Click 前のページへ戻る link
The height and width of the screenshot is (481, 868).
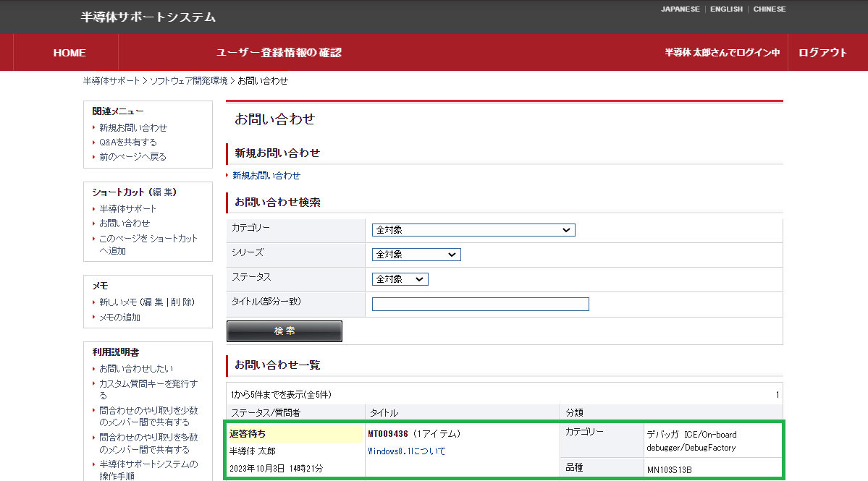(133, 156)
